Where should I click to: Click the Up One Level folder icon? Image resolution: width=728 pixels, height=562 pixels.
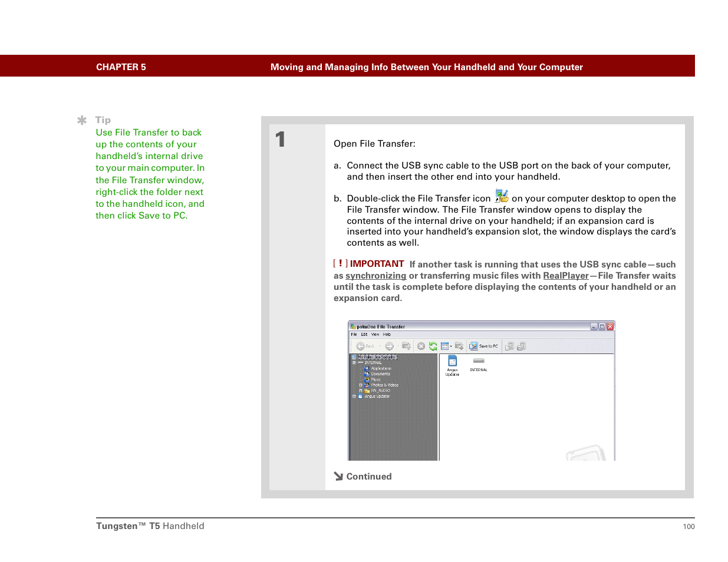click(x=406, y=346)
